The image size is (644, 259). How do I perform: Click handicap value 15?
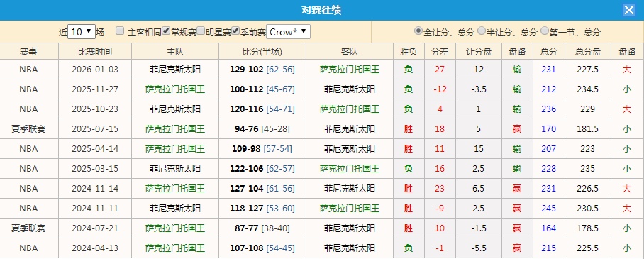click(479, 149)
